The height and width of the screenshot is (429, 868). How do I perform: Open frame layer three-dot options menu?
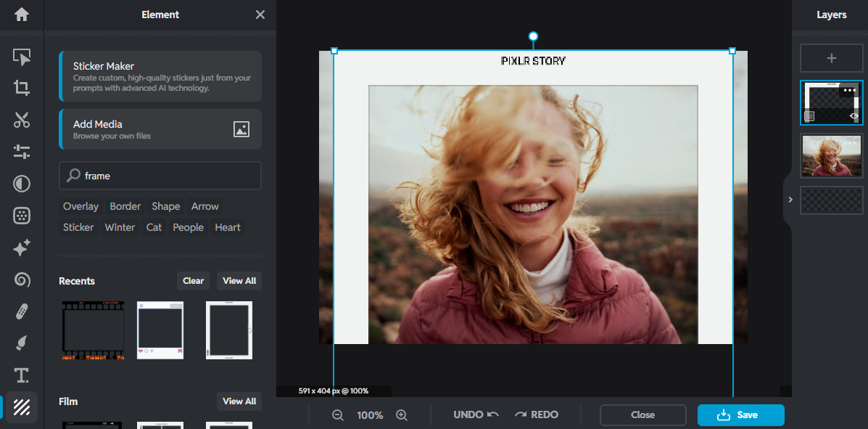pyautogui.click(x=849, y=91)
